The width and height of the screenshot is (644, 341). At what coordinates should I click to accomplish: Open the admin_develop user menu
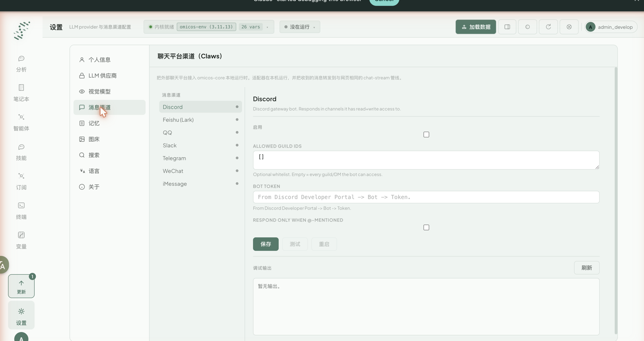[x=611, y=27]
